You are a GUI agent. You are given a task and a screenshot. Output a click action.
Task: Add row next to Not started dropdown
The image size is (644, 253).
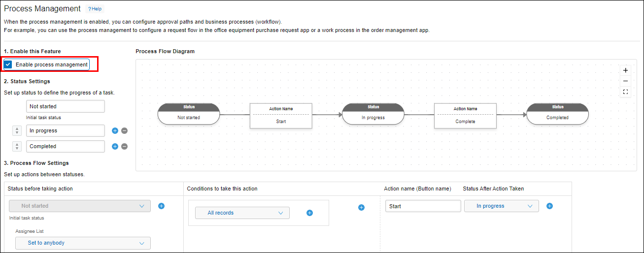click(x=161, y=206)
